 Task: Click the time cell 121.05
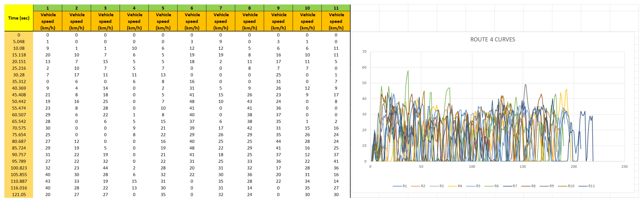19,195
